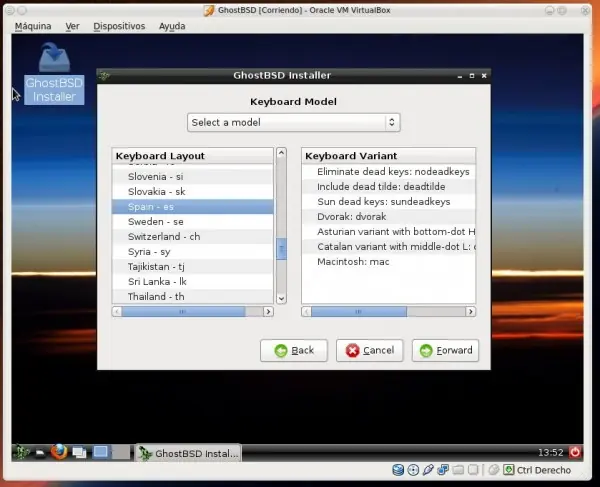The image size is (600, 487).
Task: Open the Dispositivos menu
Action: click(x=119, y=26)
